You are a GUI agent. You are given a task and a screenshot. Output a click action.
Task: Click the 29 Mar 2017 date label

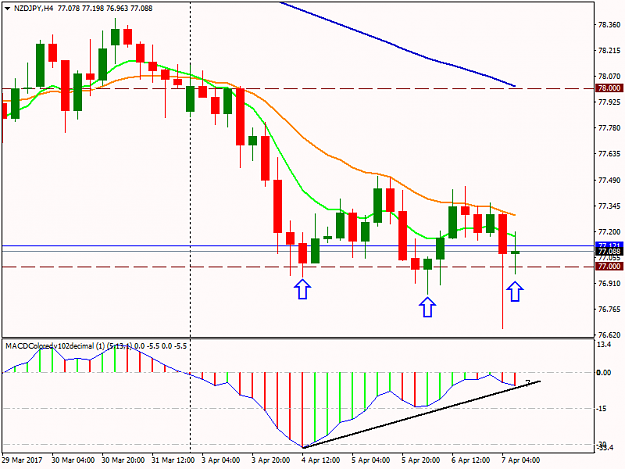point(22,460)
